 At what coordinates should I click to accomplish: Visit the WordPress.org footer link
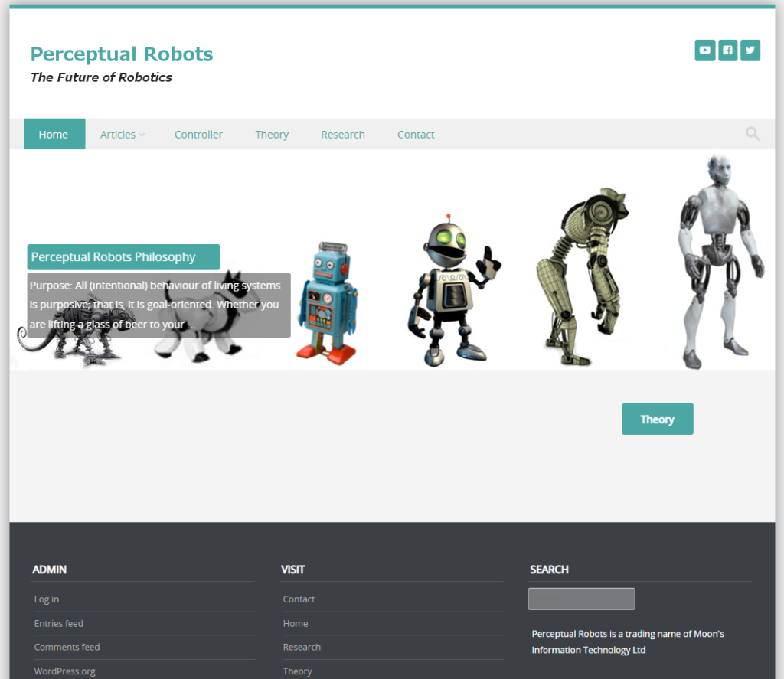click(65, 671)
